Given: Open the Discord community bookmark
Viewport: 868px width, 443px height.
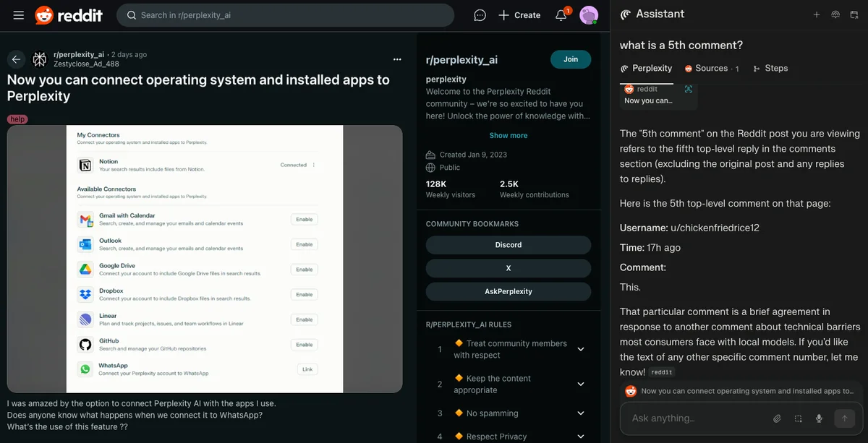Looking at the screenshot, I should (x=509, y=245).
